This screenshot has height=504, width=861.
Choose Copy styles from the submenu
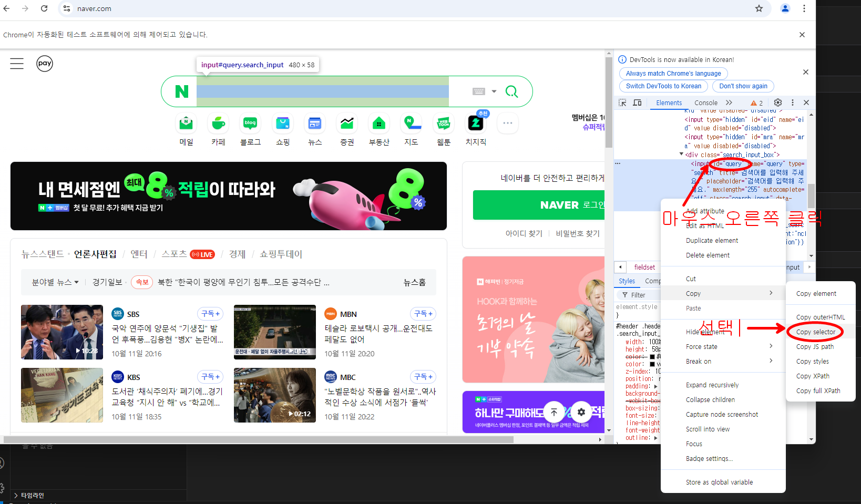coord(812,362)
